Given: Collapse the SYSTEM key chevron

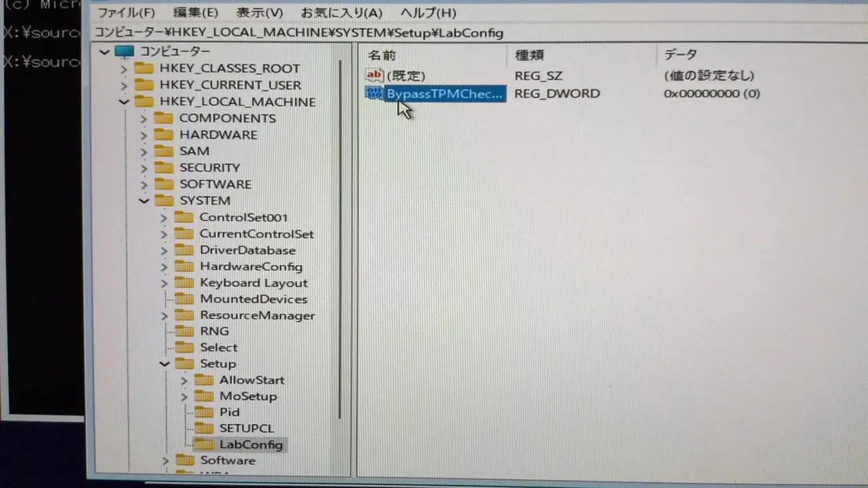Looking at the screenshot, I should coord(144,201).
